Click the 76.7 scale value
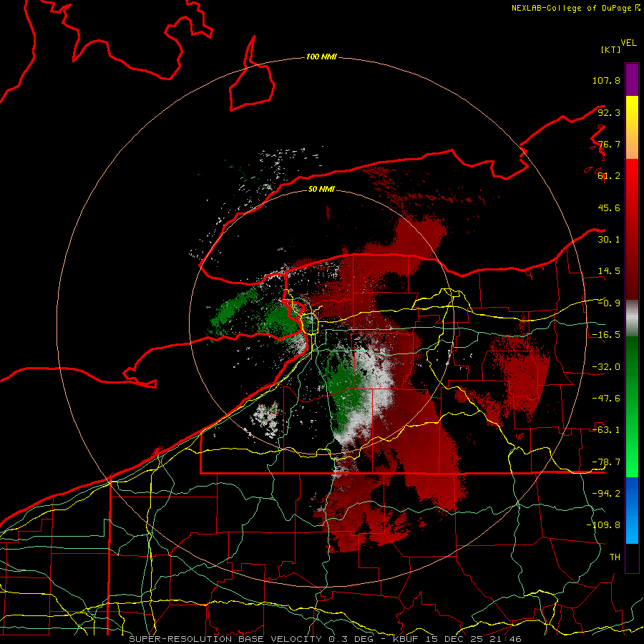Screen dimensions: 644x644 (x=609, y=144)
